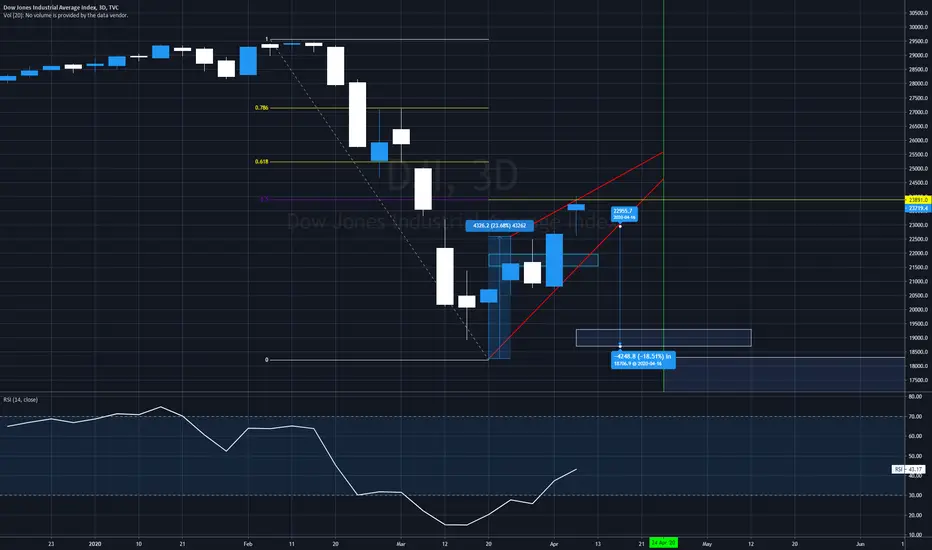
Task: Click the May label on time axis
Action: (x=707, y=544)
